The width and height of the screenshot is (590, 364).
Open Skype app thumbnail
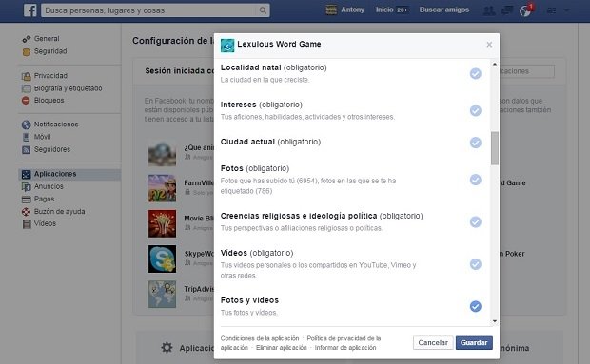(x=162, y=259)
